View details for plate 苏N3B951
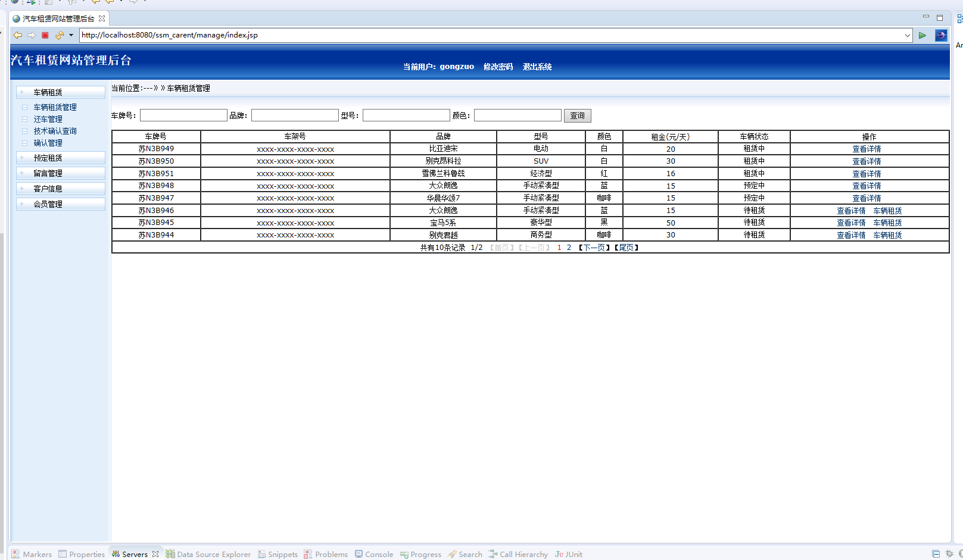Image resolution: width=963 pixels, height=560 pixels. pyautogui.click(x=867, y=174)
